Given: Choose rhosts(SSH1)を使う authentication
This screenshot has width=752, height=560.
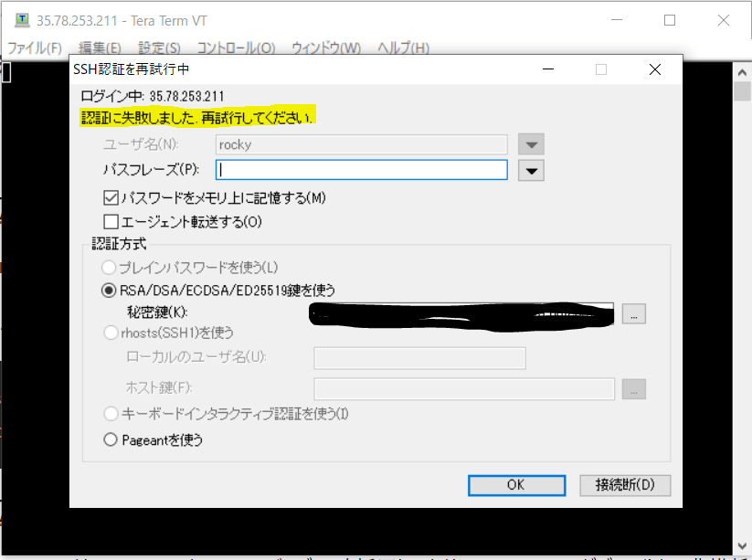Looking at the screenshot, I should point(108,333).
